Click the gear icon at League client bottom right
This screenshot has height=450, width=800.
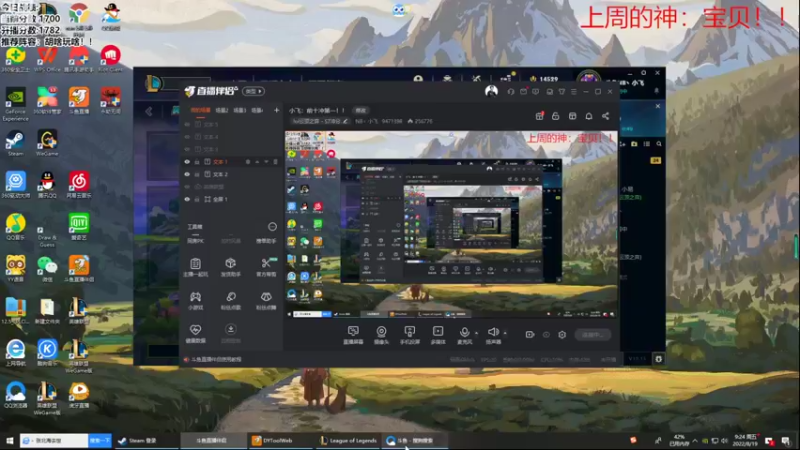point(659,359)
